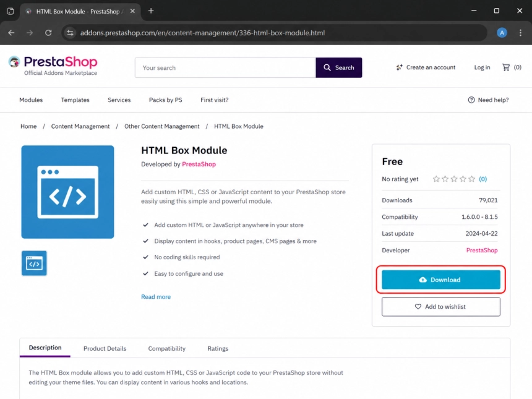This screenshot has height=399, width=532.
Task: Click the rating stars row
Action: pos(454,179)
